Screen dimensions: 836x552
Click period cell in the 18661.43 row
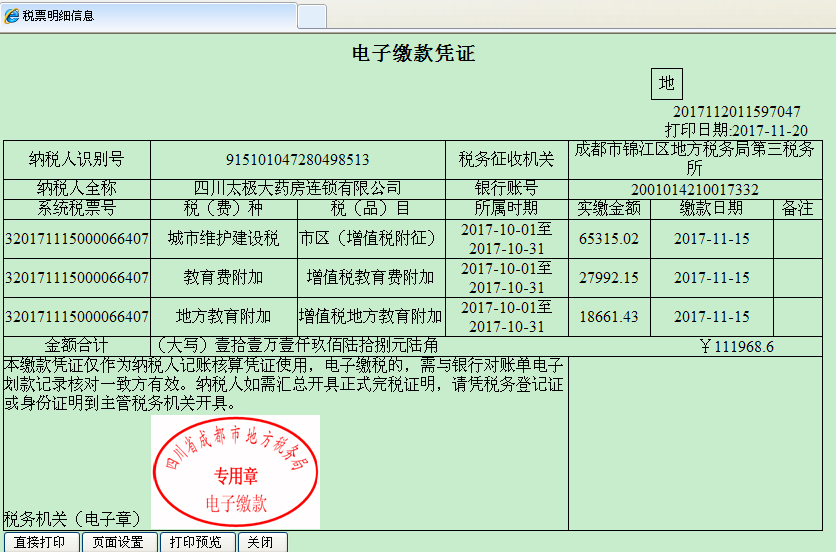pos(507,317)
